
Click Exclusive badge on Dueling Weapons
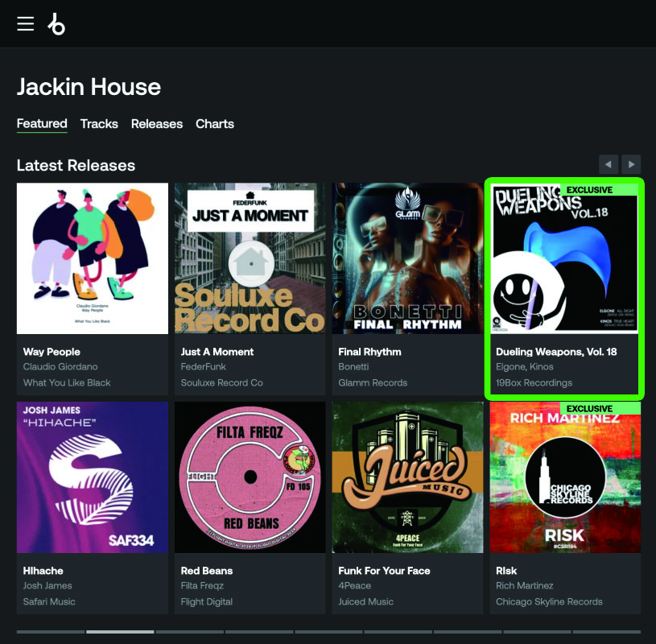point(598,190)
